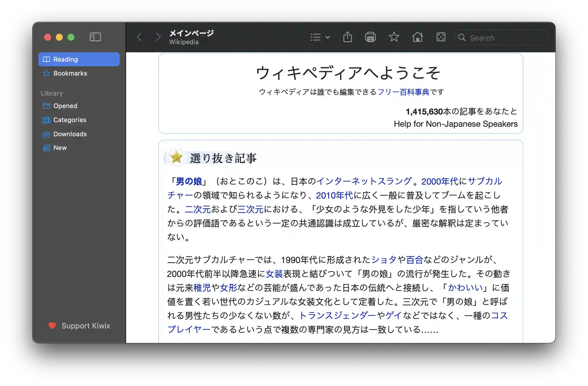Click the 選り抜き記事 heading

pos(223,158)
